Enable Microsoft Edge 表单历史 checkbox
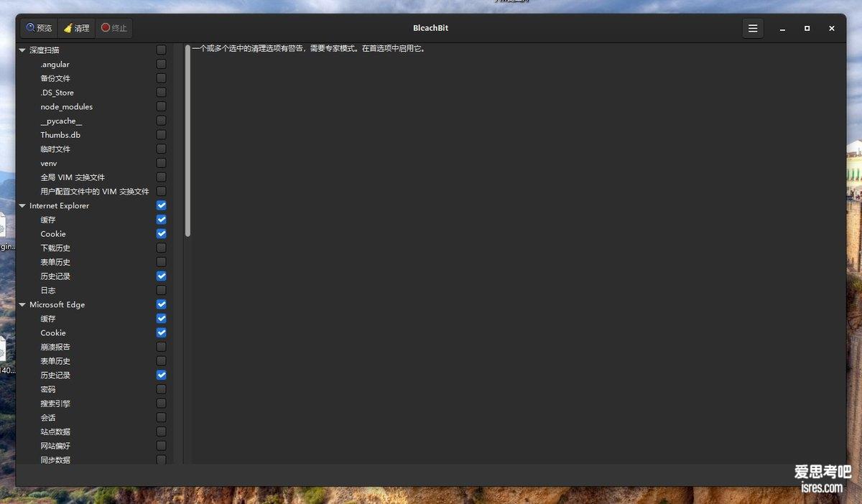The image size is (862, 504). click(161, 360)
